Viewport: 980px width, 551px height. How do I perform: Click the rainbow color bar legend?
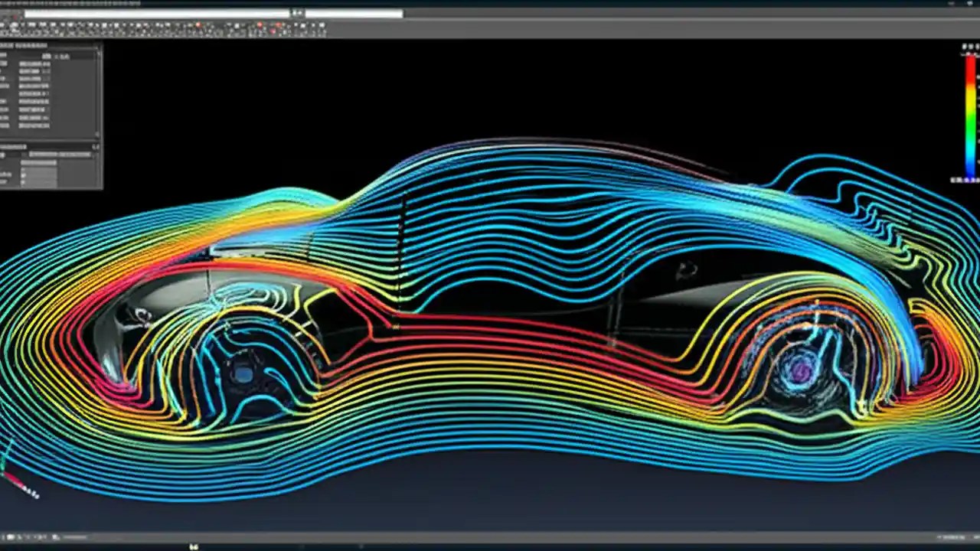pyautogui.click(x=968, y=115)
